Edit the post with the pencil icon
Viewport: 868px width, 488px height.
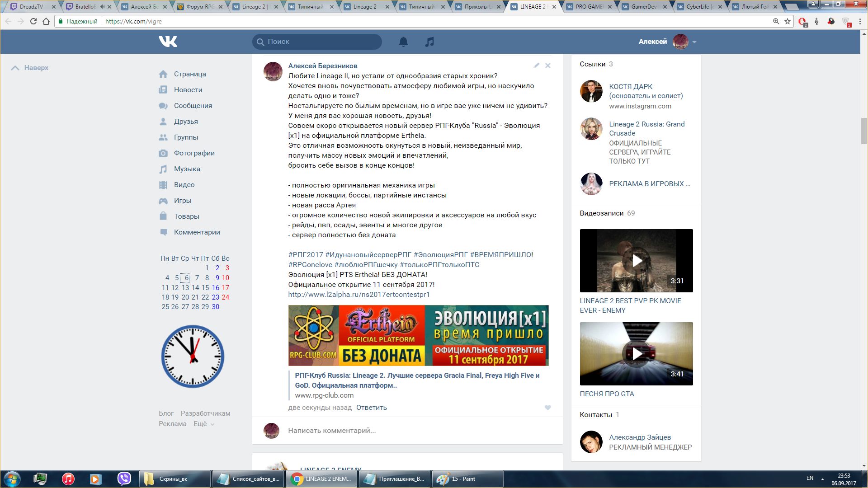(x=536, y=66)
